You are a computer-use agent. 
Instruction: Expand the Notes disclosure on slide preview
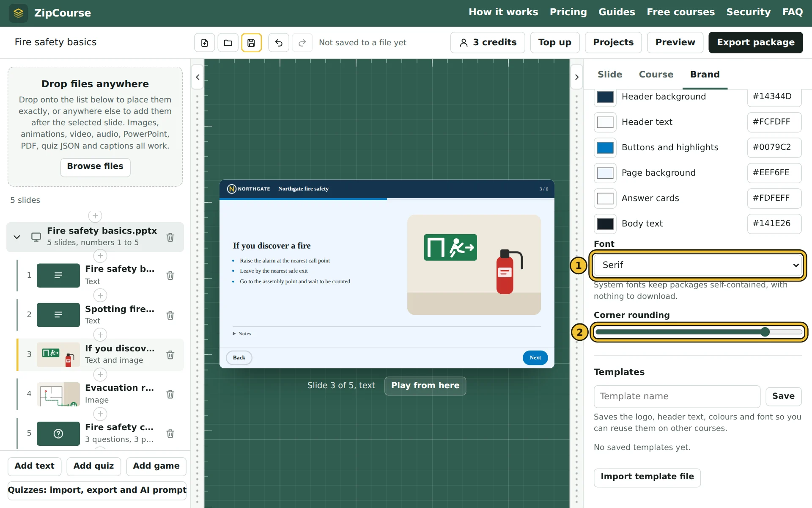coord(242,334)
